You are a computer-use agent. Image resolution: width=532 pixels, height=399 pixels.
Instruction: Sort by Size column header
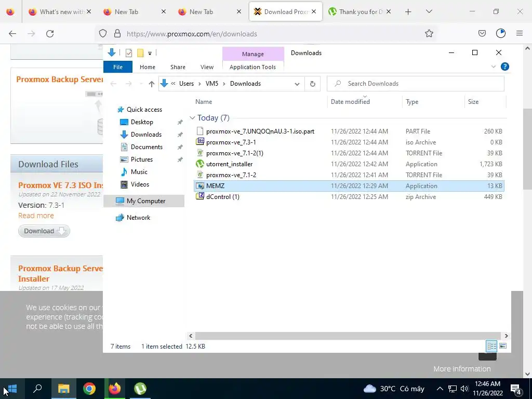point(485,102)
